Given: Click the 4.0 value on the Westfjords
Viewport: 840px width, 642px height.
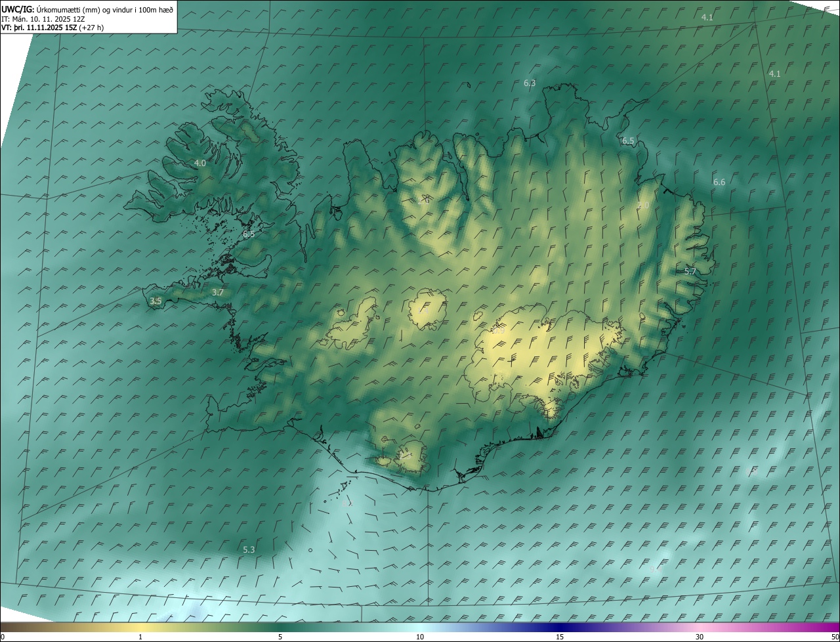Looking at the screenshot, I should click(200, 163).
